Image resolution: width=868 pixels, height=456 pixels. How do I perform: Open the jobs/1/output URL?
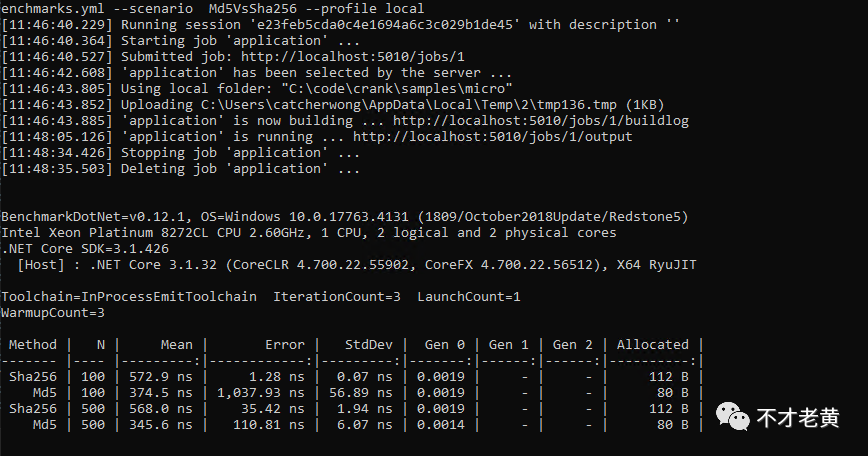tap(493, 137)
